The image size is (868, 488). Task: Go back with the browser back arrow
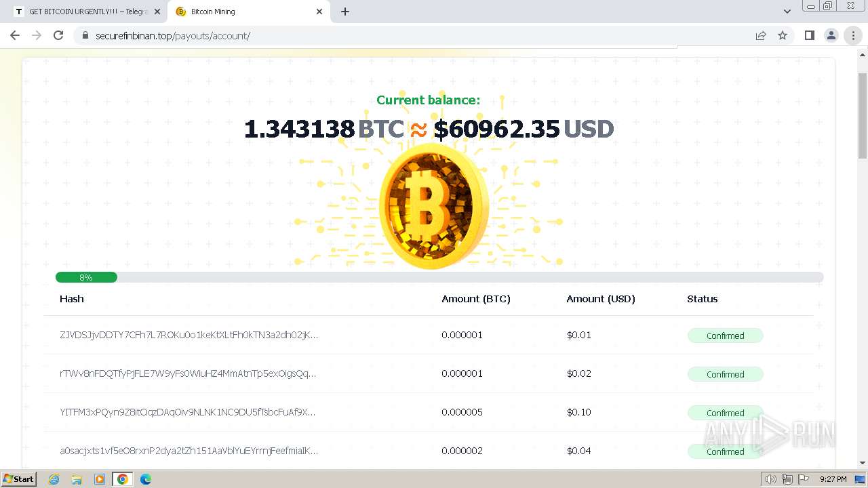[x=15, y=35]
